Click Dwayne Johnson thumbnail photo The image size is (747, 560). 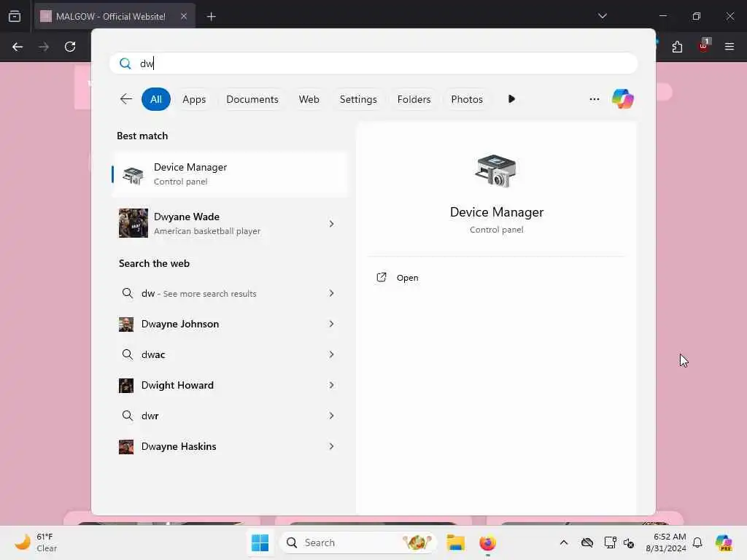[x=125, y=324]
